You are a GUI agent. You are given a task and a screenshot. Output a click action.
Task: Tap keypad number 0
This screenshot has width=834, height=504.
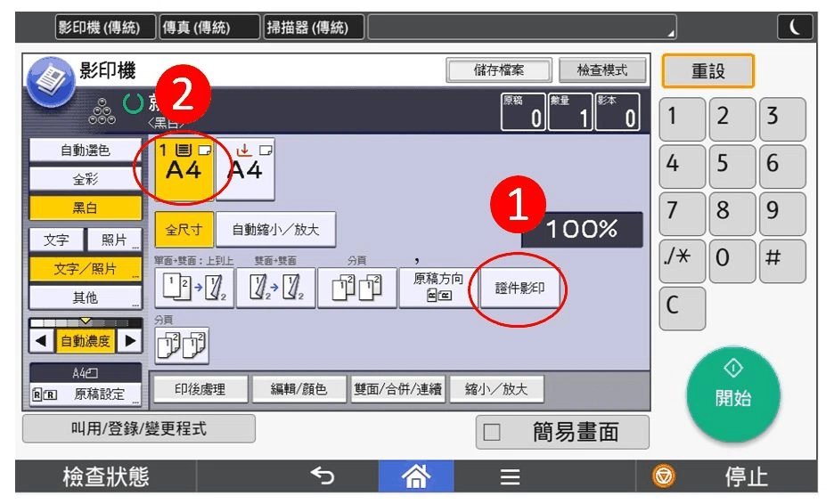[x=732, y=260]
